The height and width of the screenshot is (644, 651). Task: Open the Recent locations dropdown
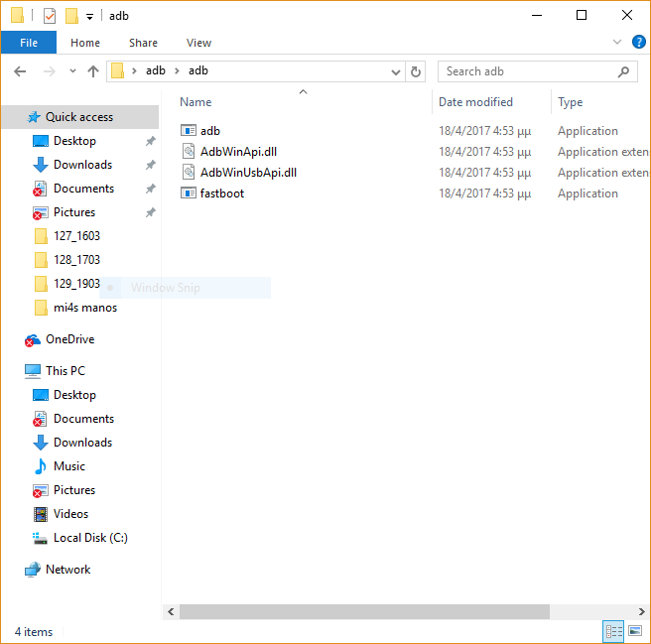click(72, 71)
